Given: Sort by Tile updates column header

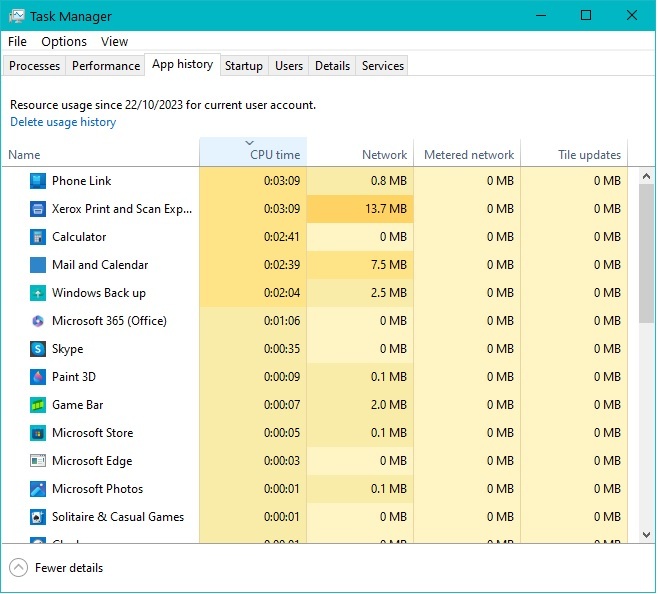Looking at the screenshot, I should pos(574,152).
